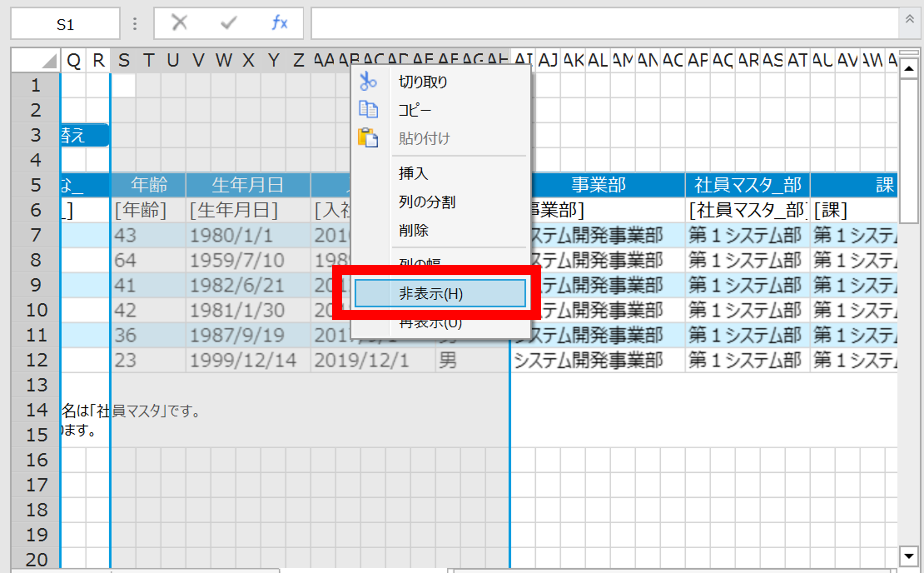Click the scissors Cut icon in context menu
Screen dimensions: 924x573
[x=368, y=81]
